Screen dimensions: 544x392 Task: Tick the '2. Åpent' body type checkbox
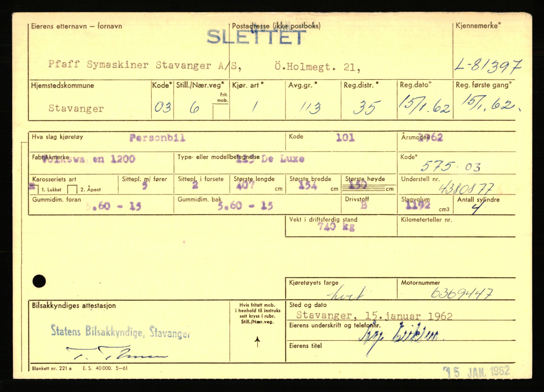(x=72, y=189)
